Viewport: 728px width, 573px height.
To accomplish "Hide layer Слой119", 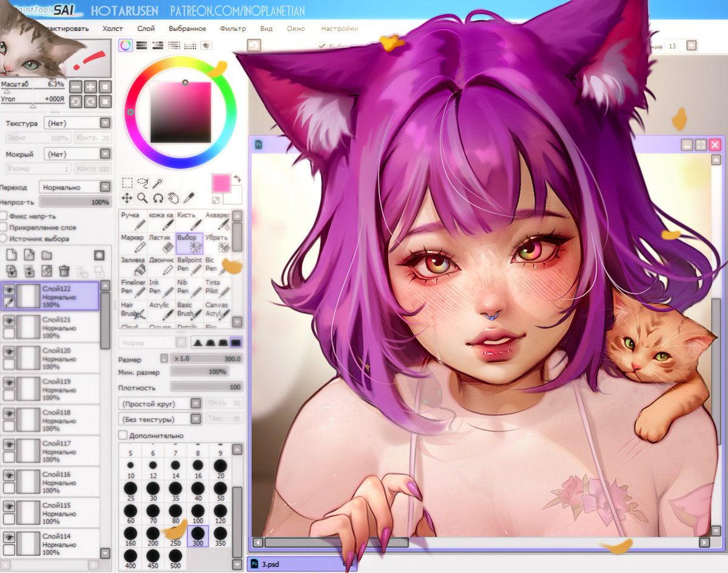I will pos(9,383).
